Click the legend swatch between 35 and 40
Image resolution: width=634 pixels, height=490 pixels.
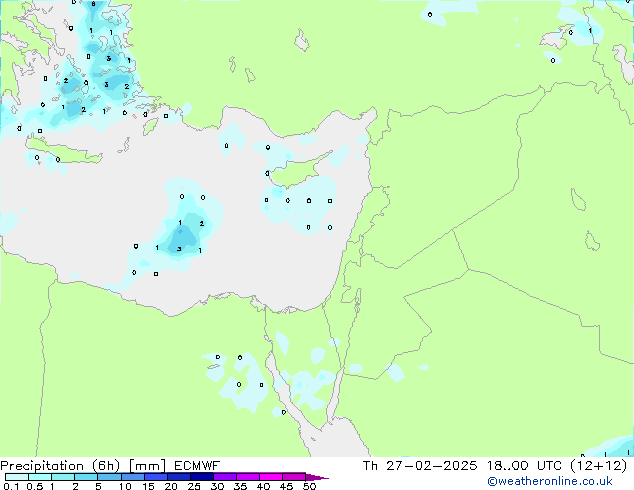click(x=248, y=477)
